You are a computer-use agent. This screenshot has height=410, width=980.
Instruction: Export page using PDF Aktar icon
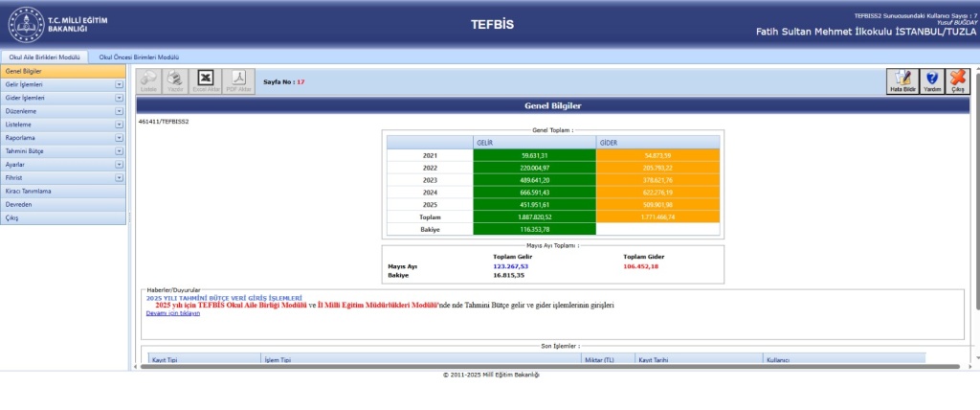coord(239,81)
